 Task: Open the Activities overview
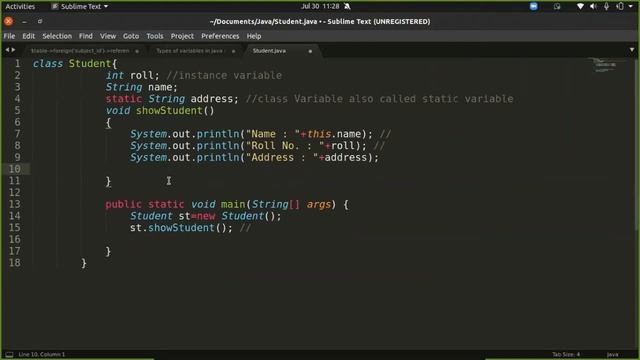pos(20,7)
